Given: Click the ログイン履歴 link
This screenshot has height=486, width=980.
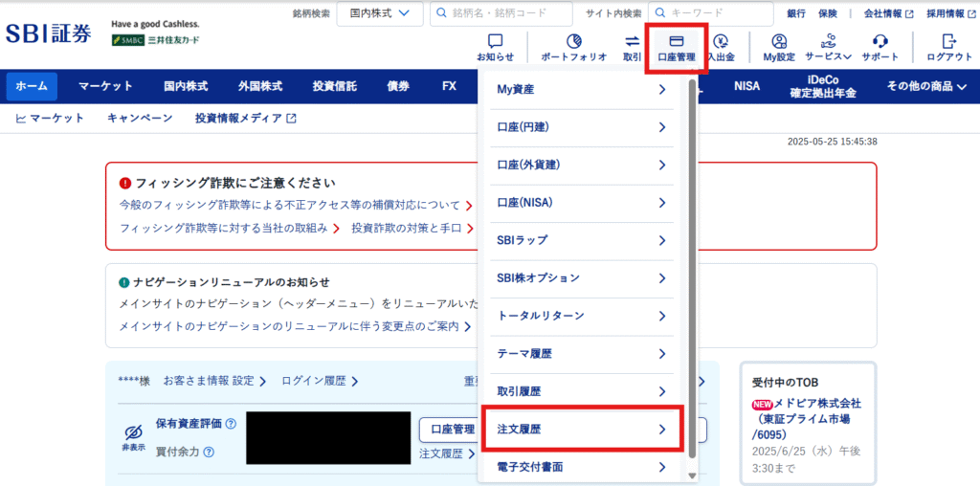Looking at the screenshot, I should 320,381.
